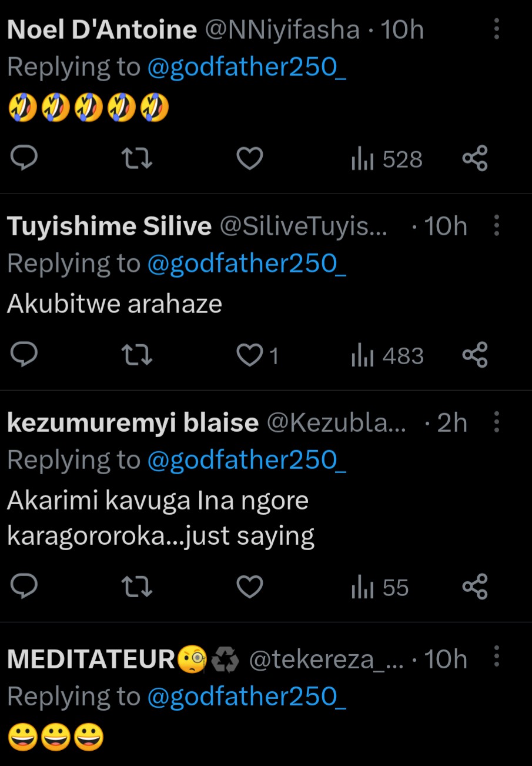Like kezumuremyi blaise's reply
The width and height of the screenshot is (532, 766).
(x=249, y=587)
